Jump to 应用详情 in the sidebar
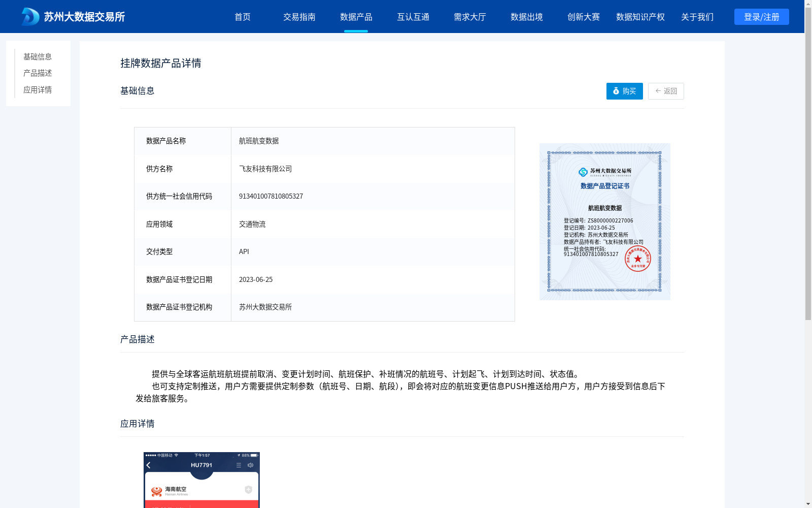This screenshot has height=508, width=812. coord(38,90)
